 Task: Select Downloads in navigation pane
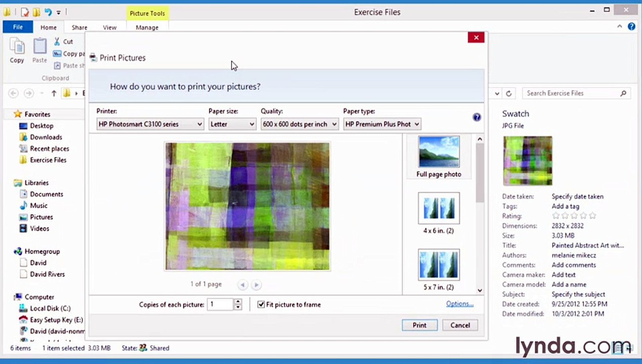pyautogui.click(x=46, y=137)
